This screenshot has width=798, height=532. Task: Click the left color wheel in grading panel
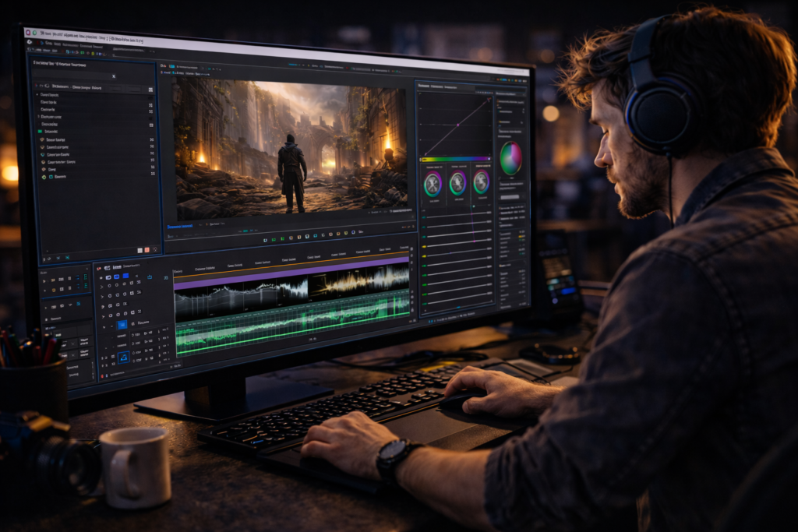[433, 183]
